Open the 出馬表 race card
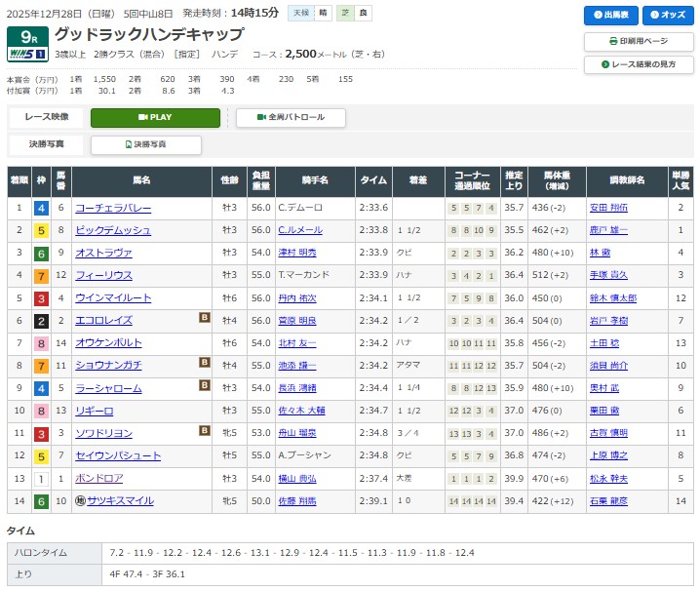 [x=611, y=16]
